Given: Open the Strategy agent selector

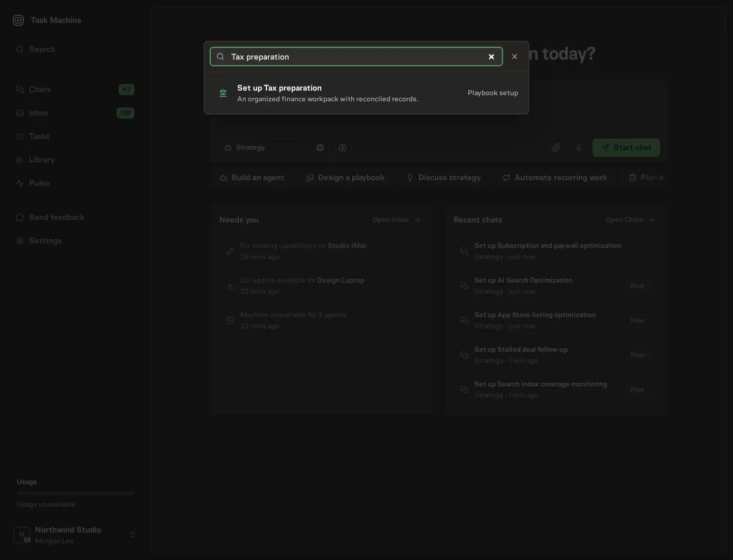Looking at the screenshot, I should 262,148.
